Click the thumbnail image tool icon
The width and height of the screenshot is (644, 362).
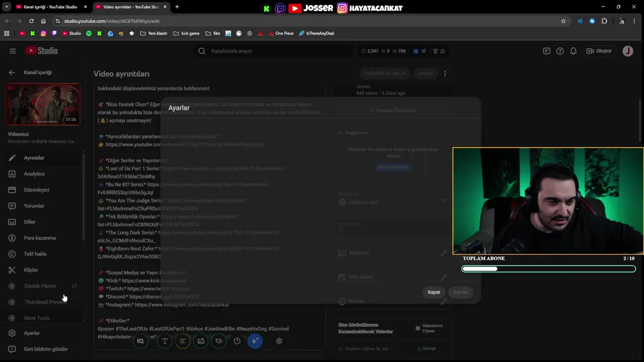tap(201, 341)
